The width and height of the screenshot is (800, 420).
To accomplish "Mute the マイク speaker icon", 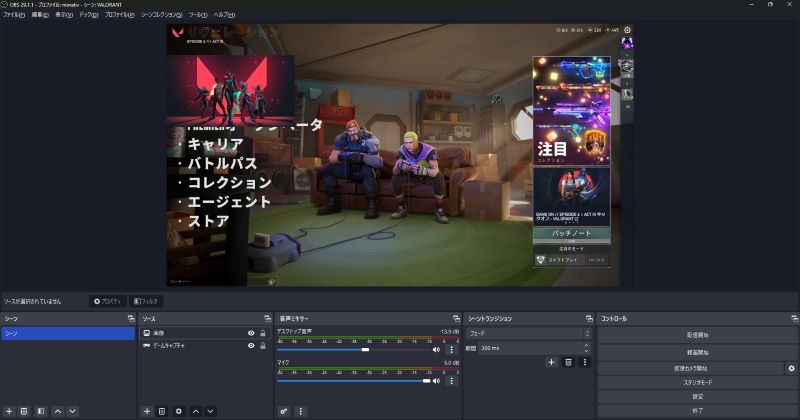I will (x=436, y=381).
